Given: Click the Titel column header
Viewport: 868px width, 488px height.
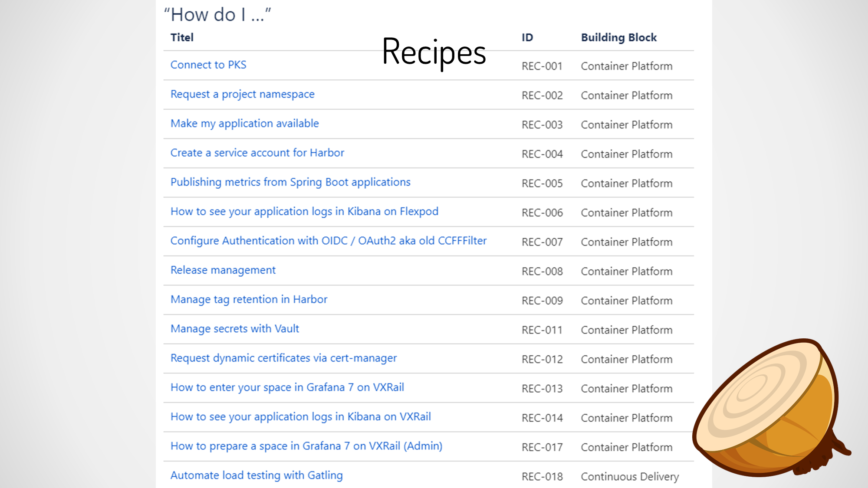Looking at the screenshot, I should click(x=182, y=38).
